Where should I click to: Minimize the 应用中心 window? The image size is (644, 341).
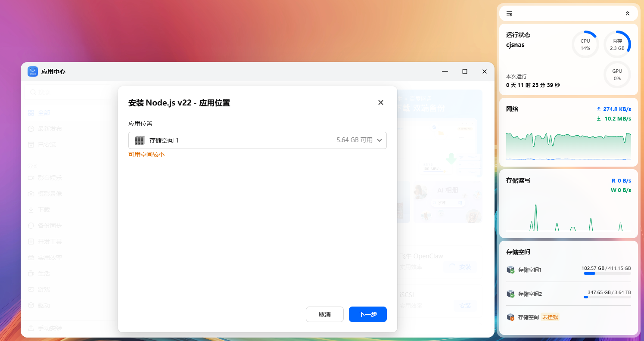(x=445, y=71)
